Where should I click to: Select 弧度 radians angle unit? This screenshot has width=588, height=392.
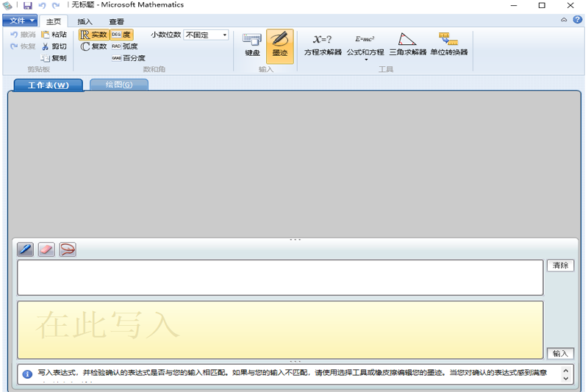pyautogui.click(x=124, y=46)
